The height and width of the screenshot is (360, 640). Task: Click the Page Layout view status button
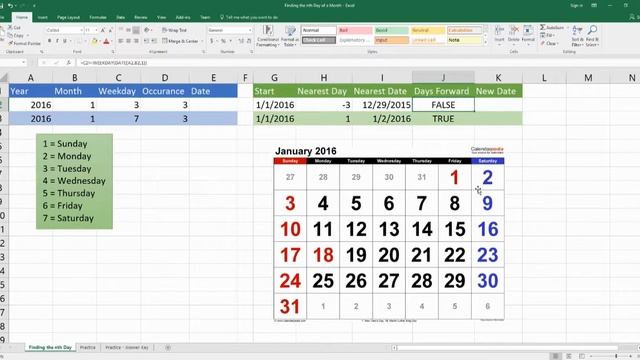(x=569, y=356)
